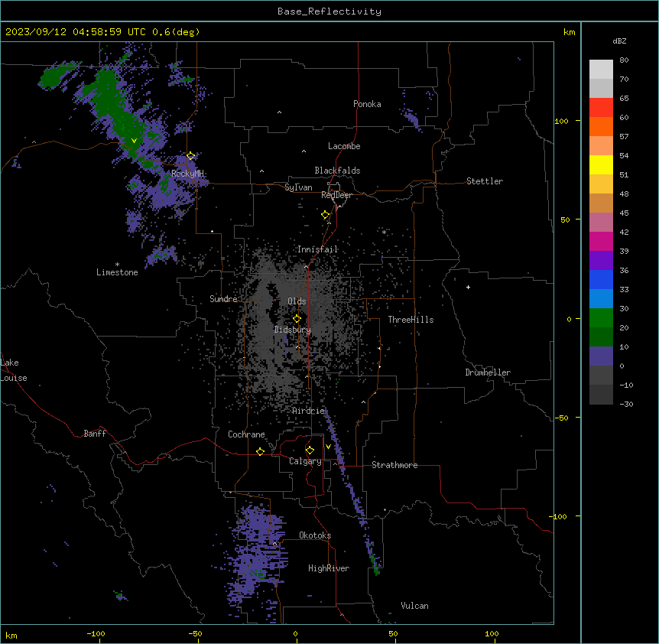The width and height of the screenshot is (659, 644).
Task: Select the Airdrie label
Action: [x=309, y=411]
